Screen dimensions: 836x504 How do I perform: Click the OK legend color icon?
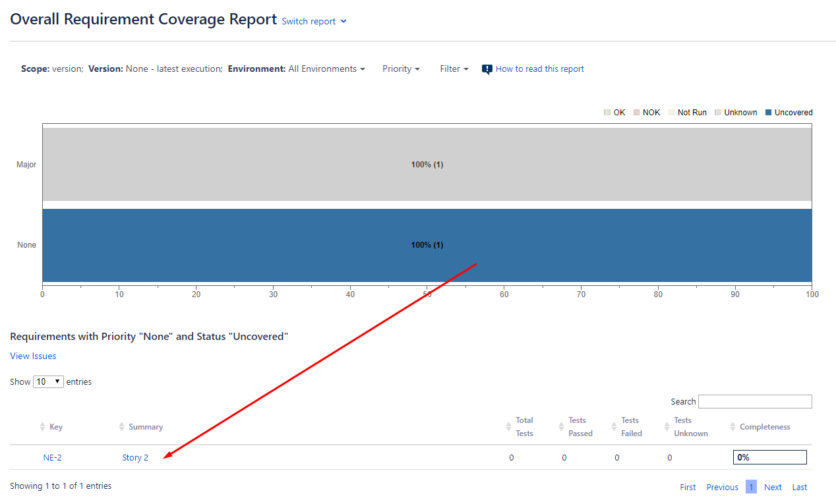[x=606, y=112]
